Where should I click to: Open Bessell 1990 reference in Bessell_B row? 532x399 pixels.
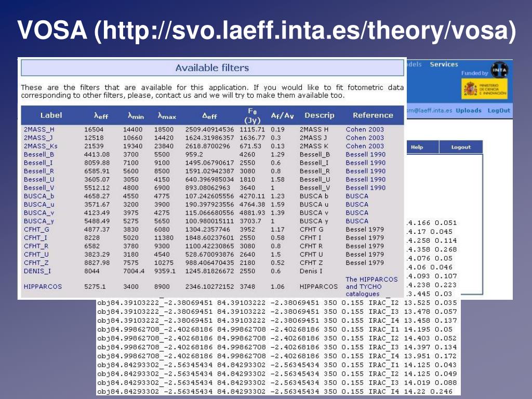point(365,154)
